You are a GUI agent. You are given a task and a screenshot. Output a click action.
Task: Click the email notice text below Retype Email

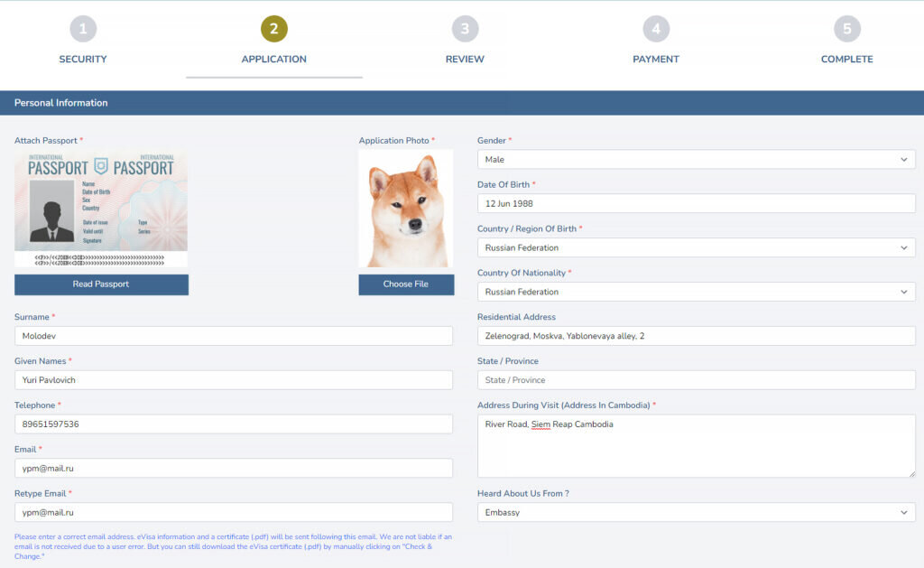(234, 546)
